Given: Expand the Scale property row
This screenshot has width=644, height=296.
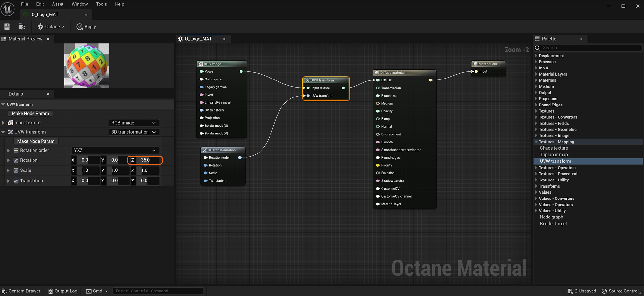Looking at the screenshot, I should pos(8,170).
